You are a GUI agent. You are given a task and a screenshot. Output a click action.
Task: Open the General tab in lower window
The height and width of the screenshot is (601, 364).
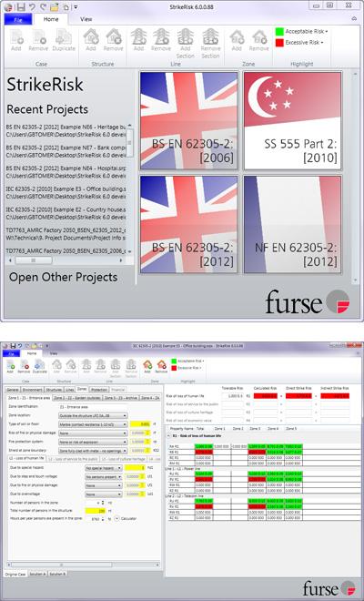point(13,390)
